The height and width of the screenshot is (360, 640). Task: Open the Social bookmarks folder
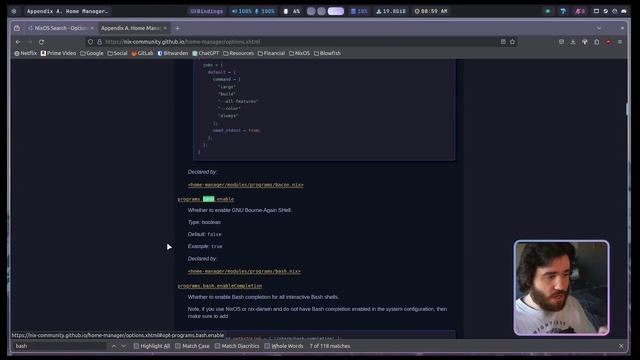click(118, 53)
